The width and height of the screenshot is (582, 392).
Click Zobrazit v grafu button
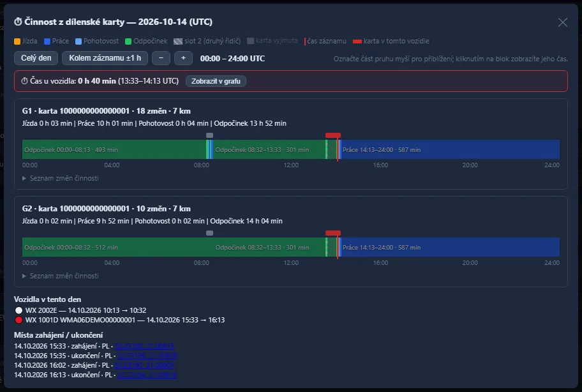click(216, 81)
